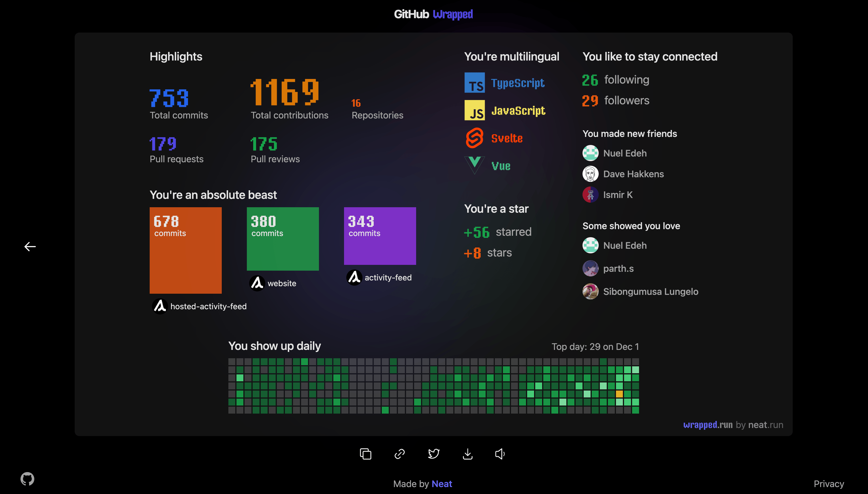The width and height of the screenshot is (868, 494).
Task: Click 'Top day: 29 on Dec 1' text
Action: tap(595, 347)
